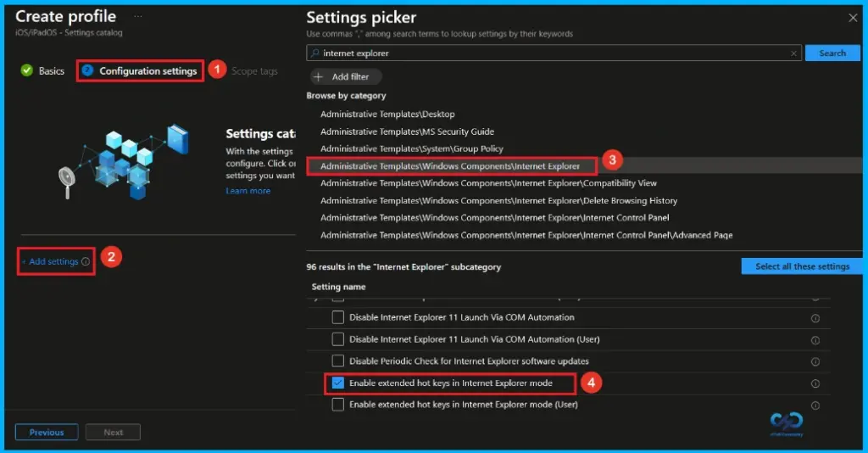Check Enable extended hot keys in IE mode (User)
This screenshot has width=868, height=453.
337,405
